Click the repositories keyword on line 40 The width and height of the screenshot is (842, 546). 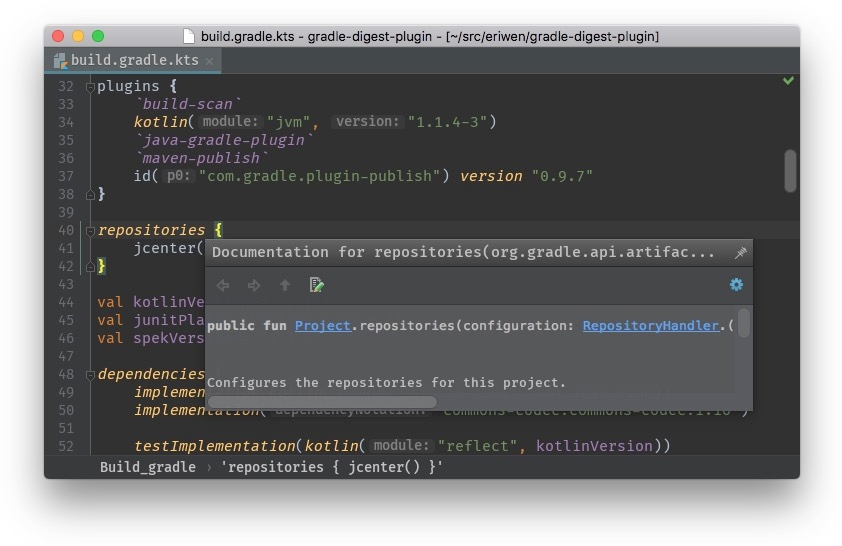click(151, 230)
